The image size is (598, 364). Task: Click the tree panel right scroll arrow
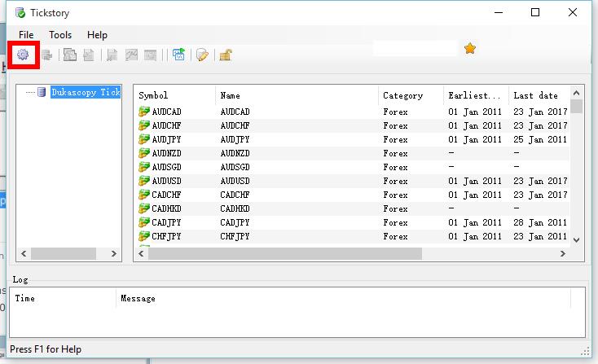113,253
